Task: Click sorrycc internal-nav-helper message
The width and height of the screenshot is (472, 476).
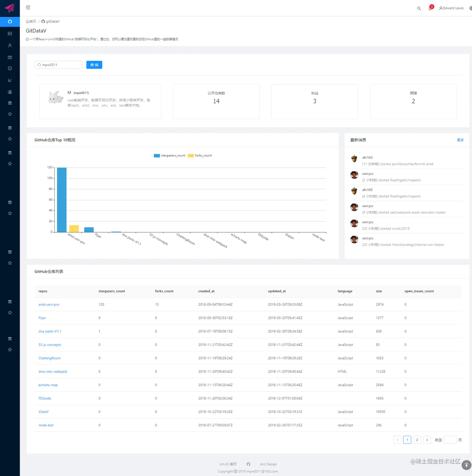Action: (407, 241)
